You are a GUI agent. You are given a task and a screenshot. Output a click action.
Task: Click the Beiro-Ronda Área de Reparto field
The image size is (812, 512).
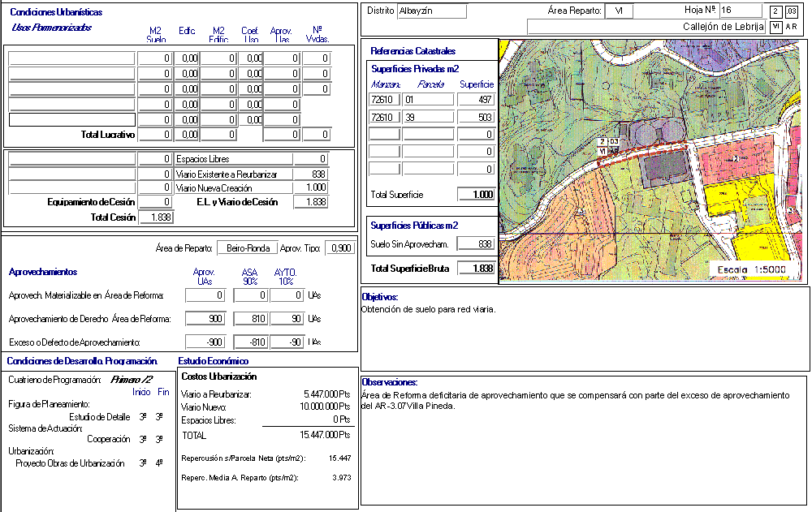pos(247,248)
